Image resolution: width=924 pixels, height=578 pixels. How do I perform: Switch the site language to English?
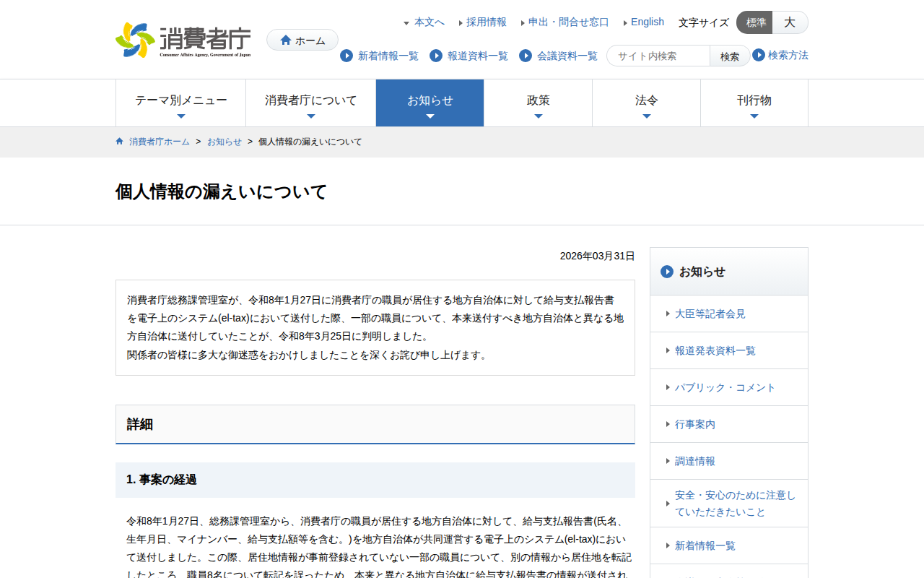[646, 22]
